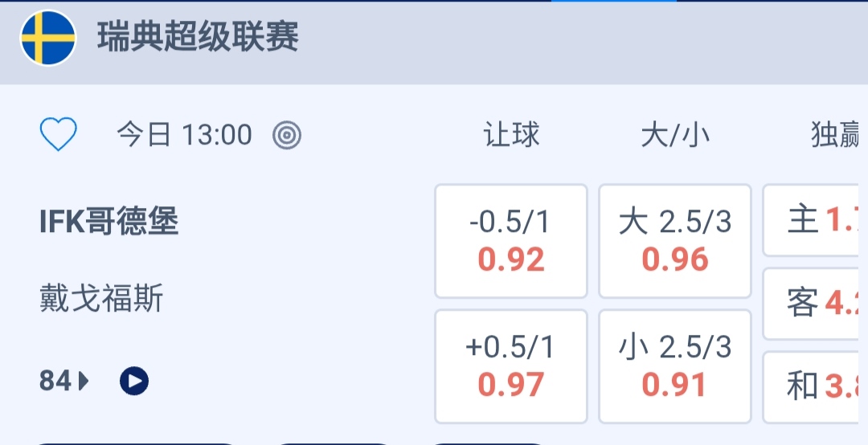Select the 大/小 column header
868x445 pixels.
675,135
